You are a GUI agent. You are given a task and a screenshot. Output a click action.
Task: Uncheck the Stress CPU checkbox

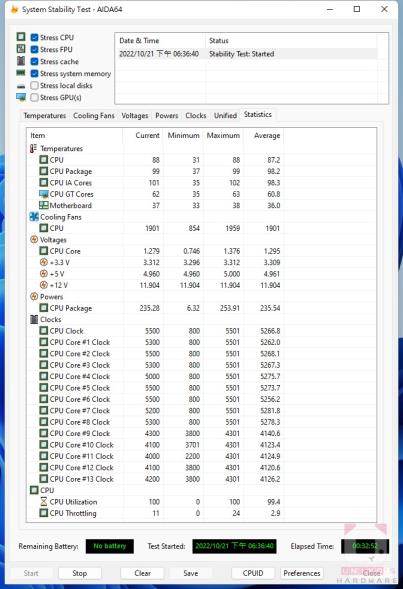point(35,38)
